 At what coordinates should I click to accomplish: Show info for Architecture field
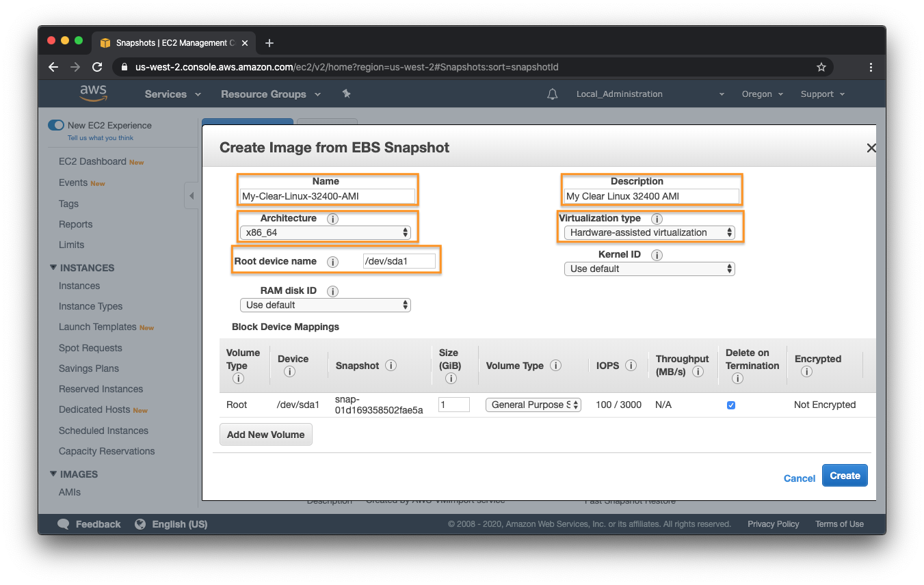click(333, 219)
